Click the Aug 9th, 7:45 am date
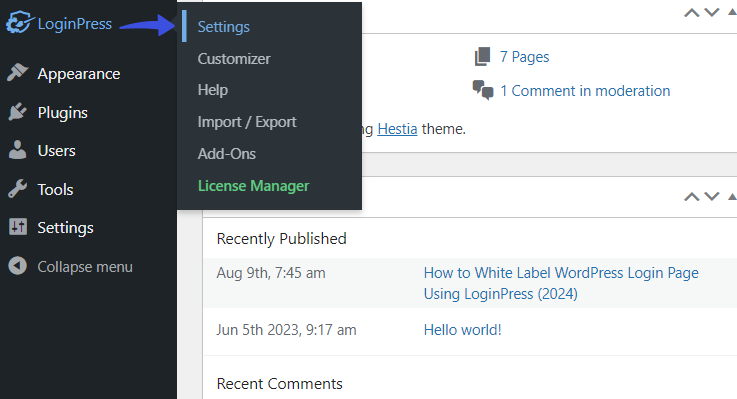 (x=271, y=273)
